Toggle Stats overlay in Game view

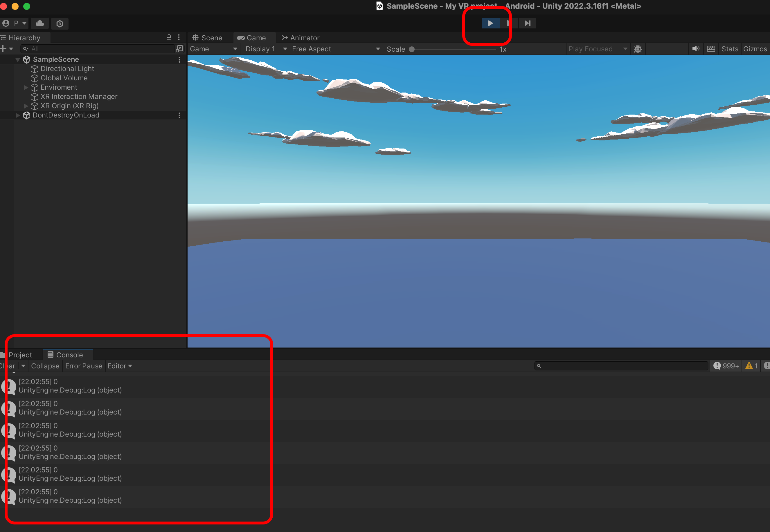(730, 49)
